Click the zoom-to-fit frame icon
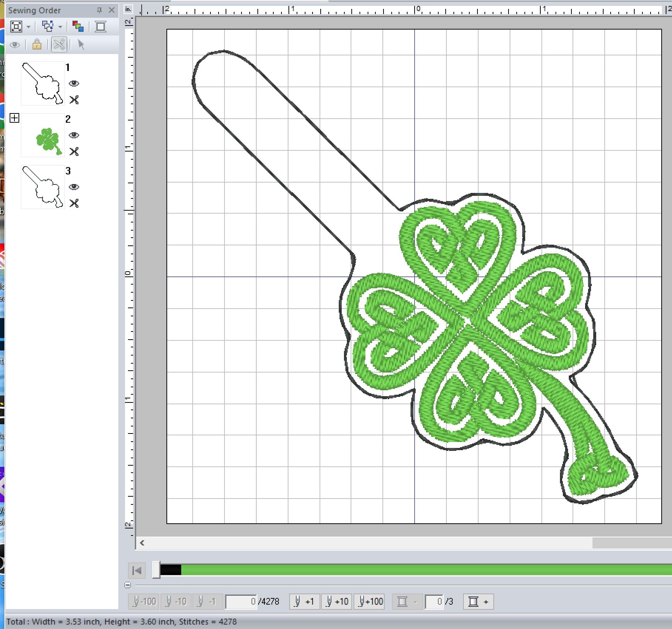This screenshot has height=629, width=672. tap(16, 26)
